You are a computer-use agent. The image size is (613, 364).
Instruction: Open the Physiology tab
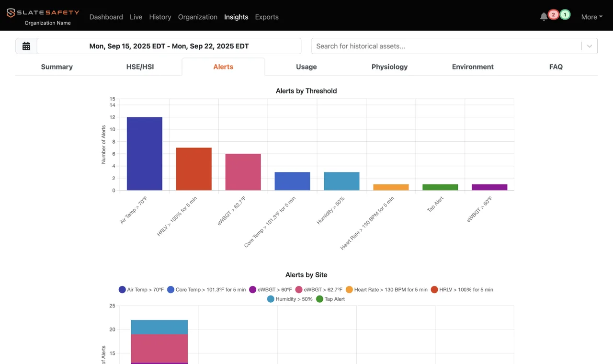390,67
